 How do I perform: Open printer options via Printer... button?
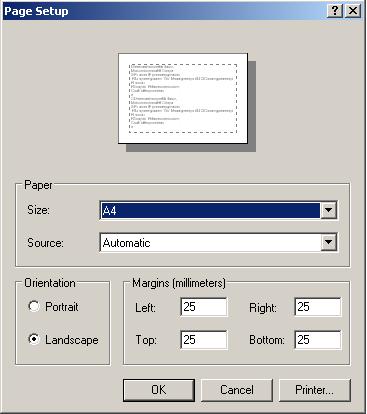point(314,390)
